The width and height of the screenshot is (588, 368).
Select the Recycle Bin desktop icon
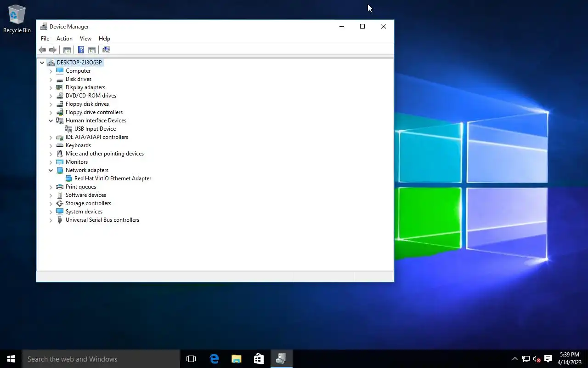point(17,19)
